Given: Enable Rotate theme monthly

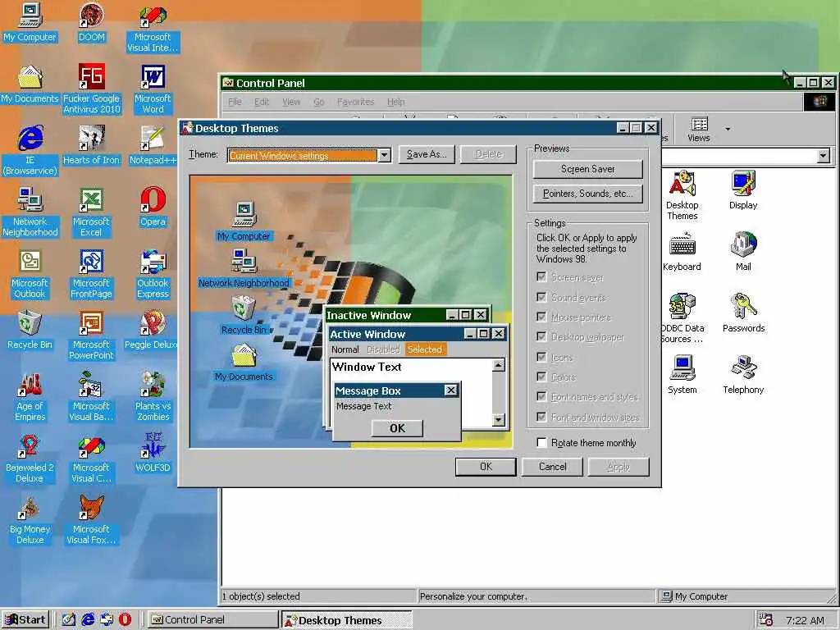Looking at the screenshot, I should [541, 442].
